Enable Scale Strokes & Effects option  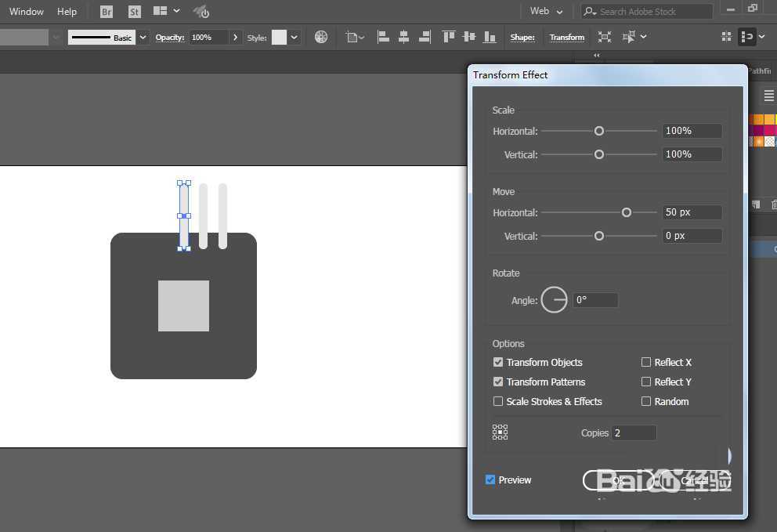tap(498, 401)
